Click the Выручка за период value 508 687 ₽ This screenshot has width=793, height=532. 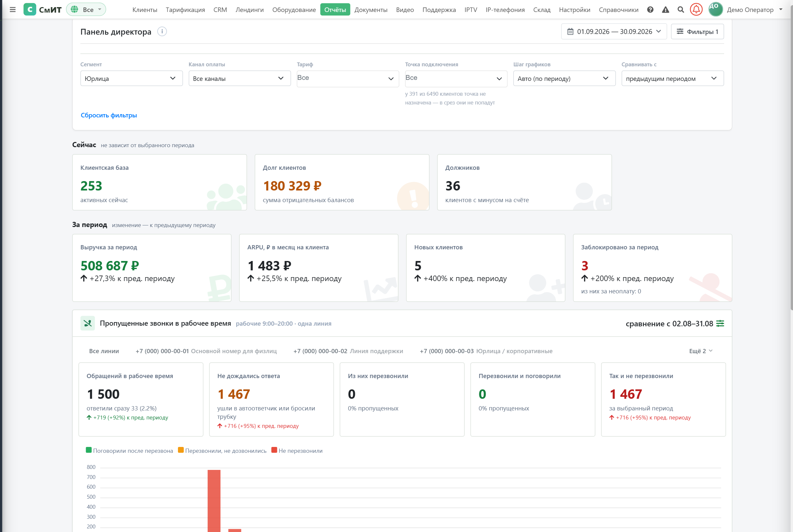tap(110, 266)
